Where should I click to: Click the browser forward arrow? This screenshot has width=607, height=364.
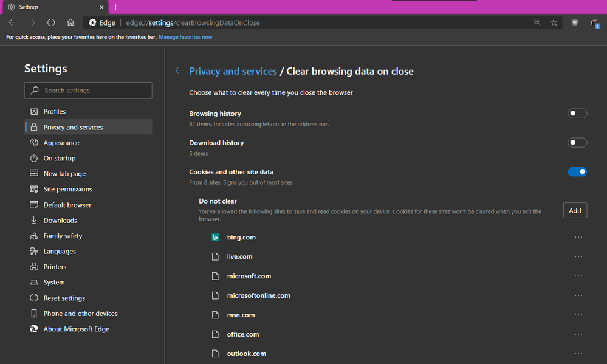pyautogui.click(x=32, y=22)
